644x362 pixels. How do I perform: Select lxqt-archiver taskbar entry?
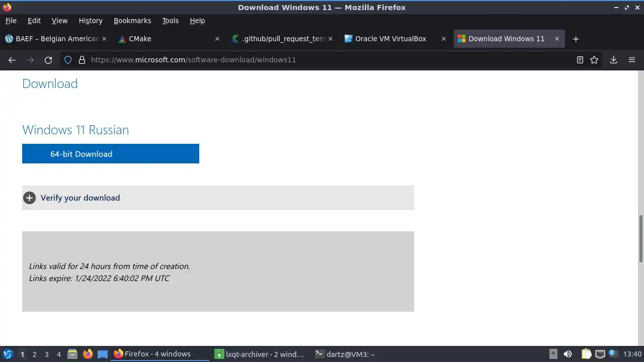(260, 354)
